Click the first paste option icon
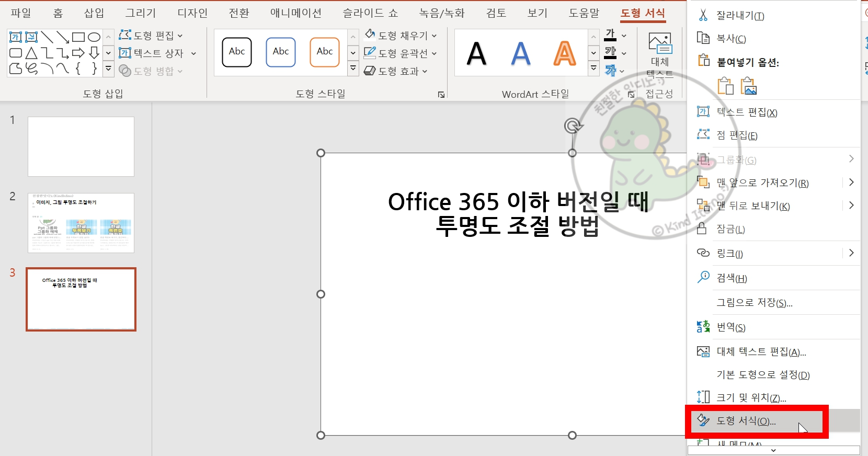868x456 pixels. coord(725,86)
